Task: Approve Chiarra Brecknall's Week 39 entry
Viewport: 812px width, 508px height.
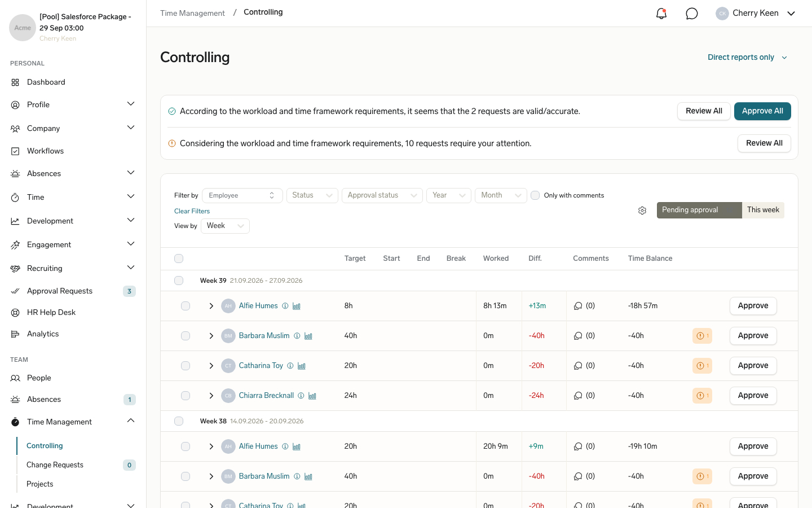Action: coord(753,396)
